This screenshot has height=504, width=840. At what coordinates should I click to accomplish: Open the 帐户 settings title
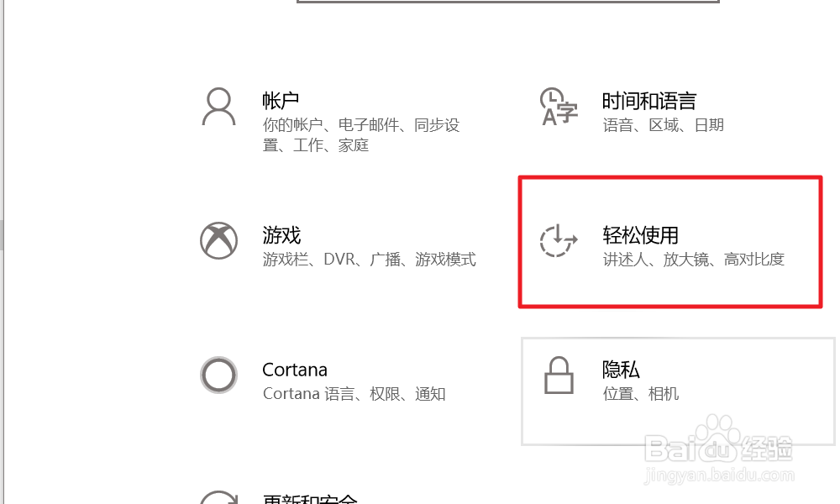tap(281, 101)
